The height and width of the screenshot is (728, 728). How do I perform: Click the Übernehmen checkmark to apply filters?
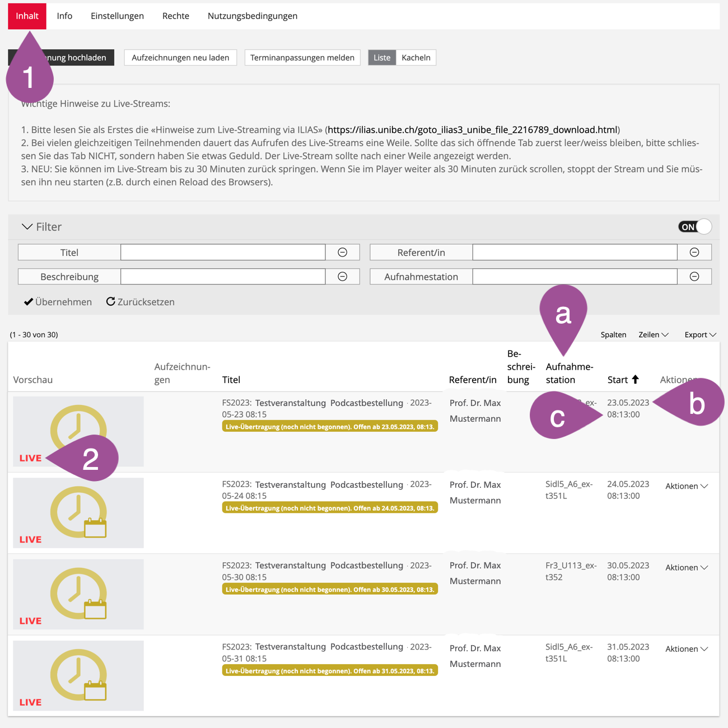(x=29, y=302)
